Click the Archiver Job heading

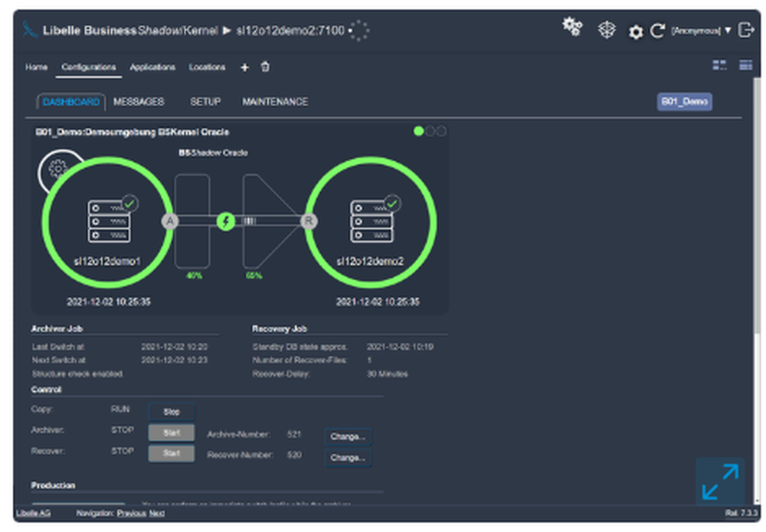click(x=57, y=329)
